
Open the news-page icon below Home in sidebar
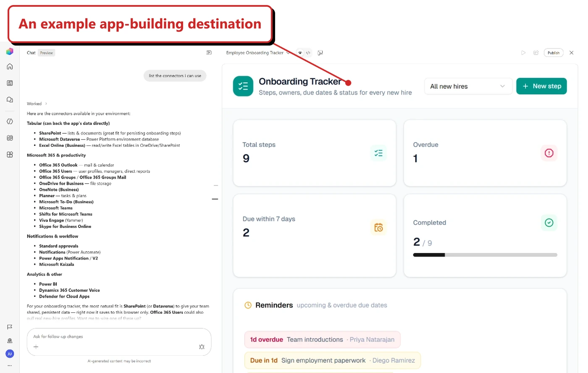10,83
